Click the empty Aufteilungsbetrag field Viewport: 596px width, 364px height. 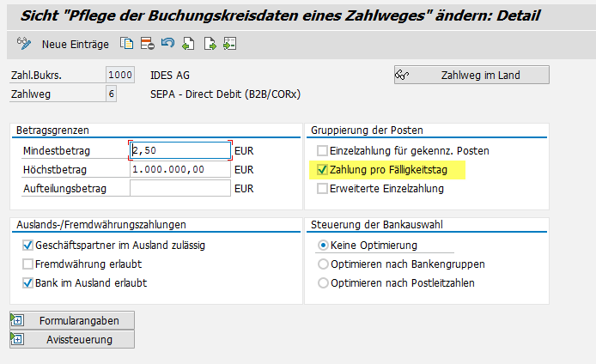(x=180, y=189)
